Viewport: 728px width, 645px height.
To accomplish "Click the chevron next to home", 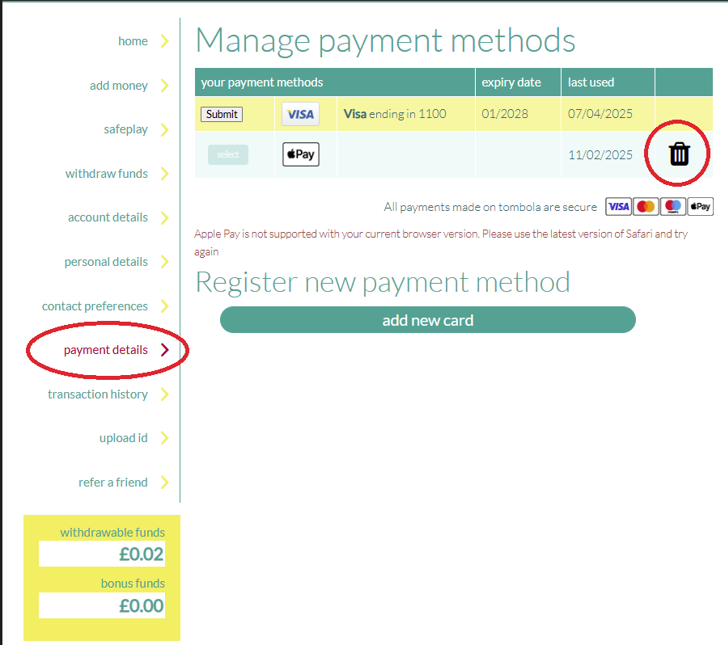I will click(164, 41).
